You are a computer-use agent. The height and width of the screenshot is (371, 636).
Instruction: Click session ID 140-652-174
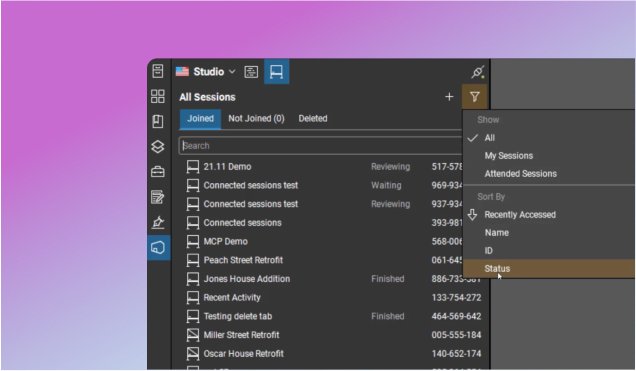456,353
